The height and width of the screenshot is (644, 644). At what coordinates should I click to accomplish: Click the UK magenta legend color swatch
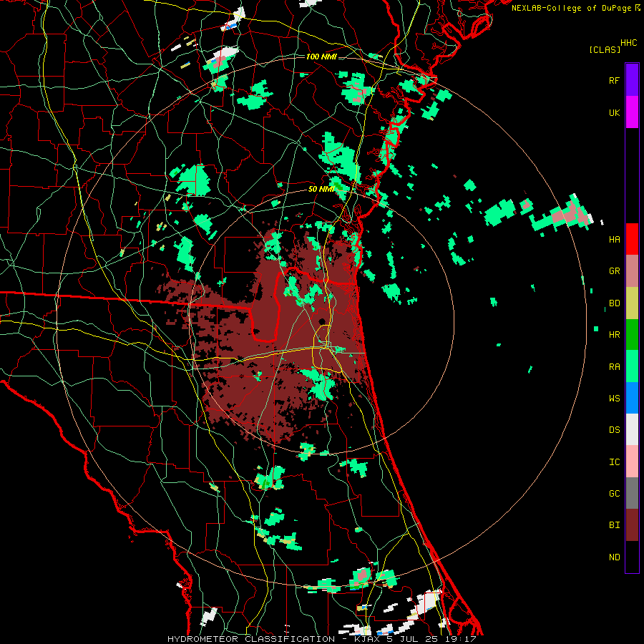pyautogui.click(x=632, y=112)
